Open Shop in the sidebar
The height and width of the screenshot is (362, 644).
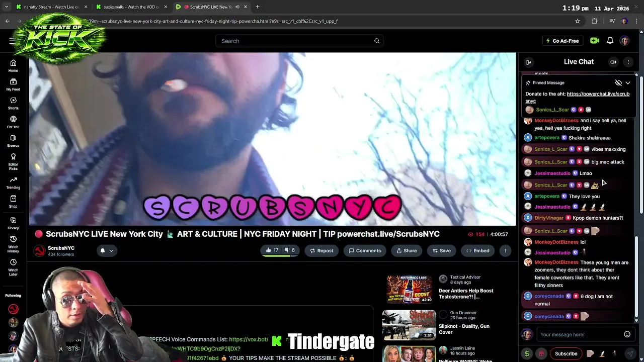[x=13, y=202]
